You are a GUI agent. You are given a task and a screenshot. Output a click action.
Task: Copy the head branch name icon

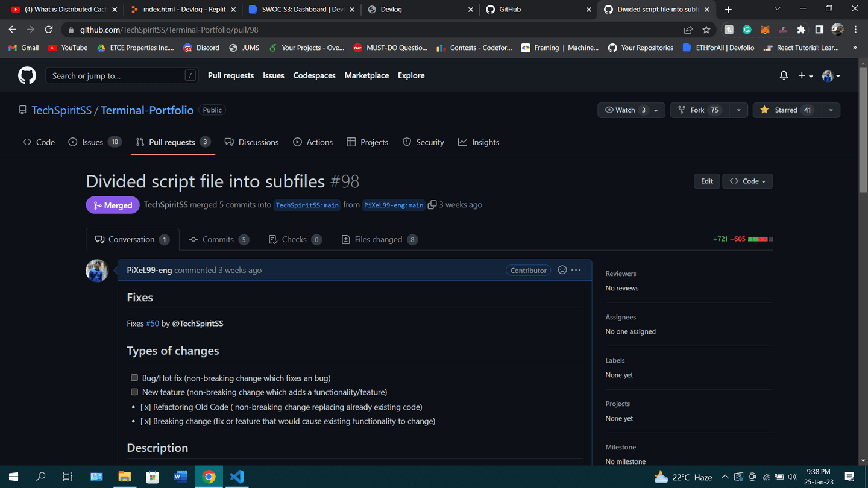(x=432, y=205)
